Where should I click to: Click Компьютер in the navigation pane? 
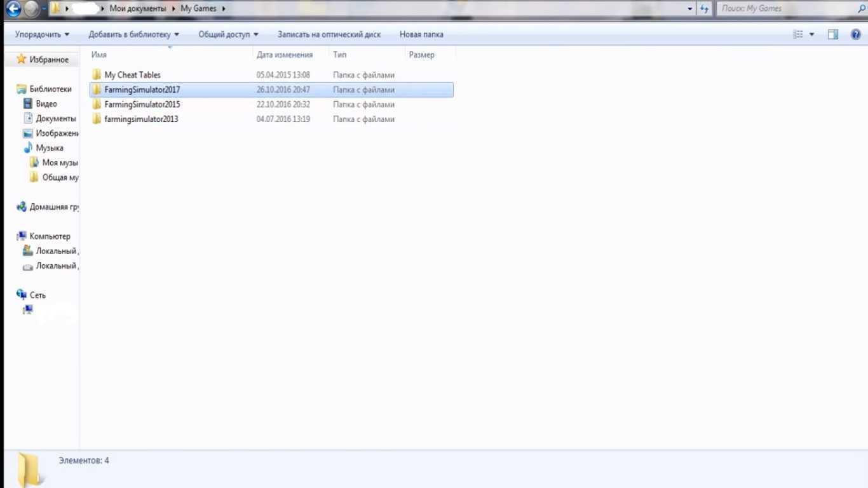pos(50,236)
